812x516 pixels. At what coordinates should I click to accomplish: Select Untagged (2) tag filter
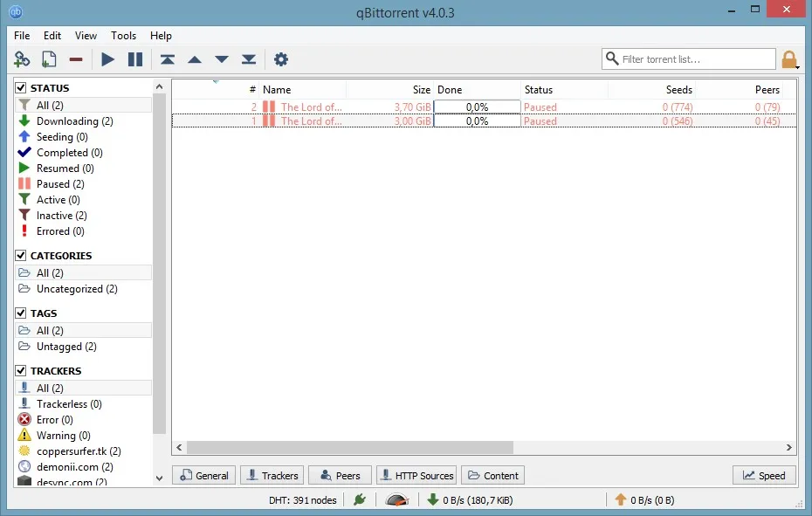tap(66, 347)
